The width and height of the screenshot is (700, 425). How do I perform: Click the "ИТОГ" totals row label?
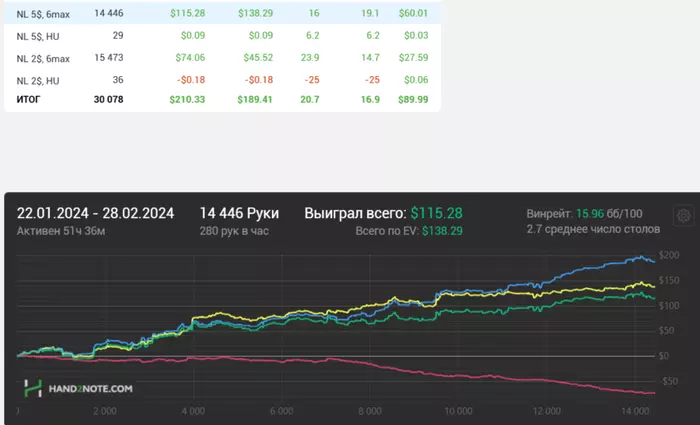(x=28, y=99)
